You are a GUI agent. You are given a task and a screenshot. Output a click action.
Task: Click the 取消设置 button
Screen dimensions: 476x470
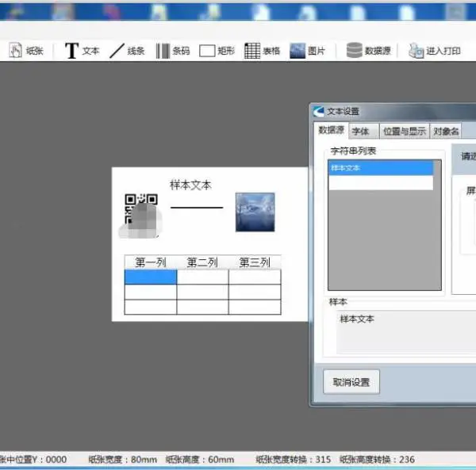tap(351, 382)
